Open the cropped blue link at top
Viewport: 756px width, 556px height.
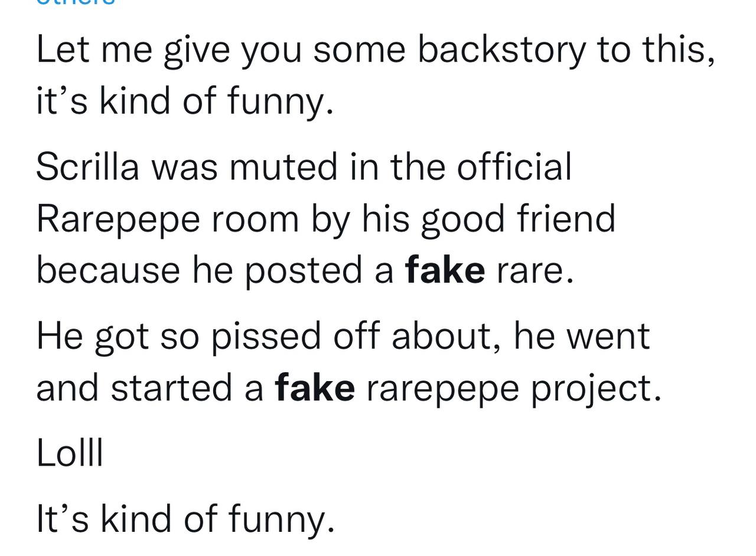click(x=76, y=2)
